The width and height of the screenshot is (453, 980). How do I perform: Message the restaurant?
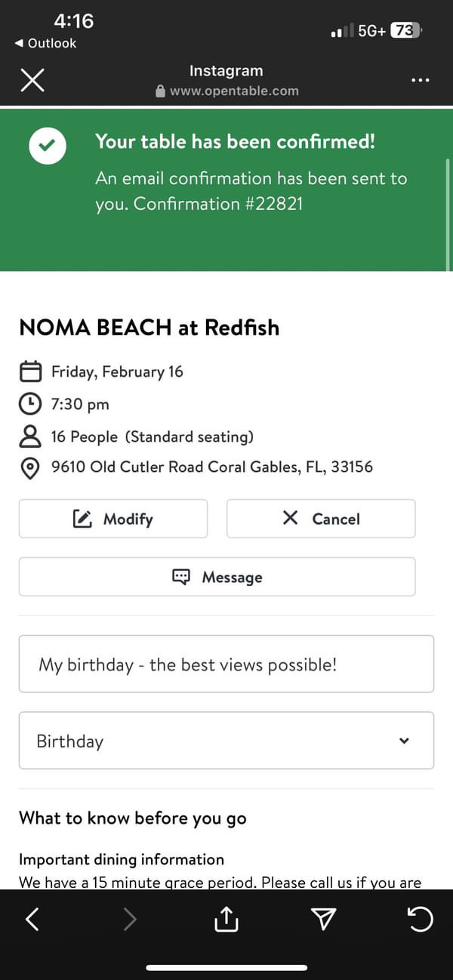click(217, 577)
